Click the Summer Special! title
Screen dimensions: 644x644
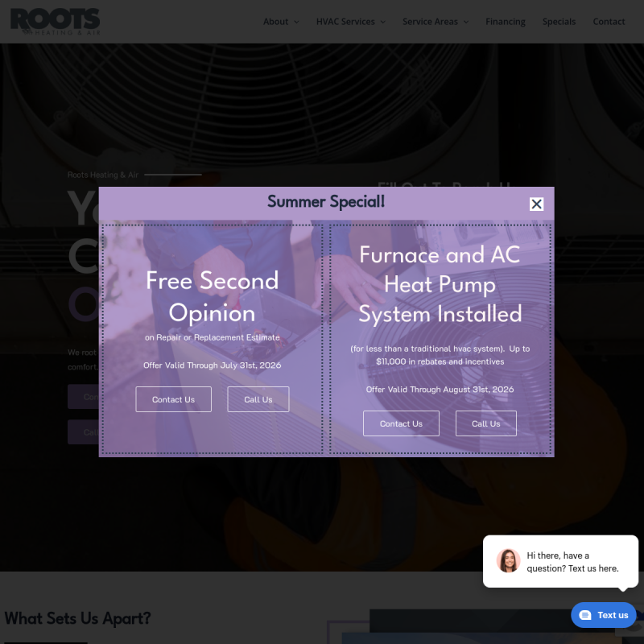click(x=326, y=202)
